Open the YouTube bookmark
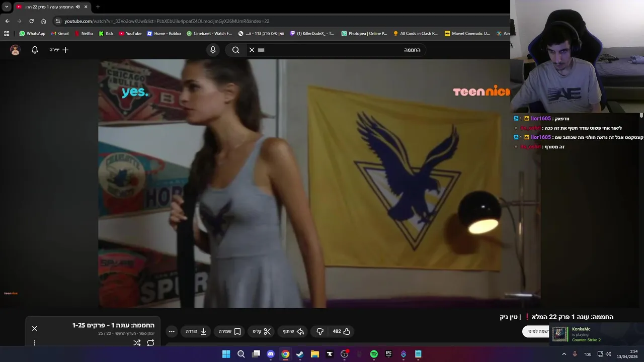The height and width of the screenshot is (362, 644). 130,34
